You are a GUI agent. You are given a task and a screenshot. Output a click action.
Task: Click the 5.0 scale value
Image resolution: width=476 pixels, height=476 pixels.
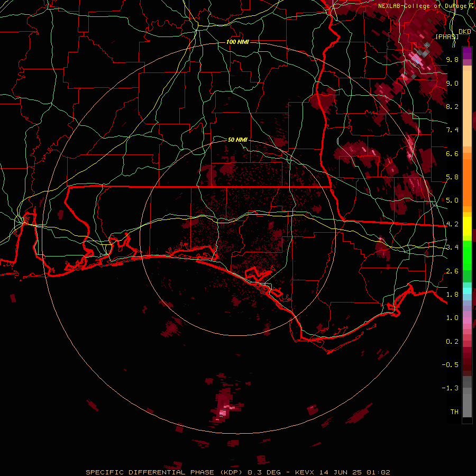click(x=452, y=200)
